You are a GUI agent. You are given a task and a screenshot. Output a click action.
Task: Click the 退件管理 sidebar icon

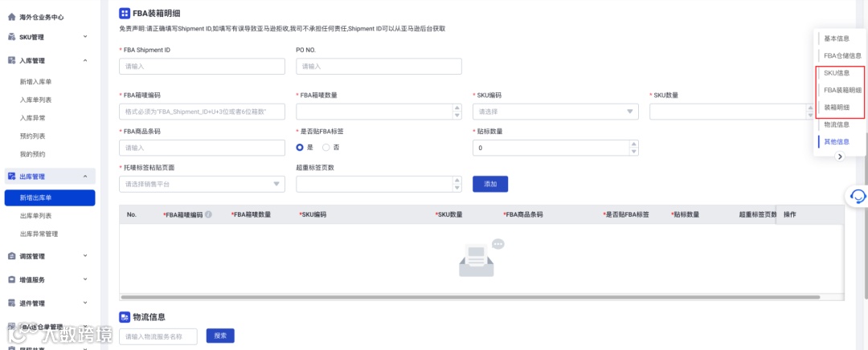pyautogui.click(x=11, y=303)
